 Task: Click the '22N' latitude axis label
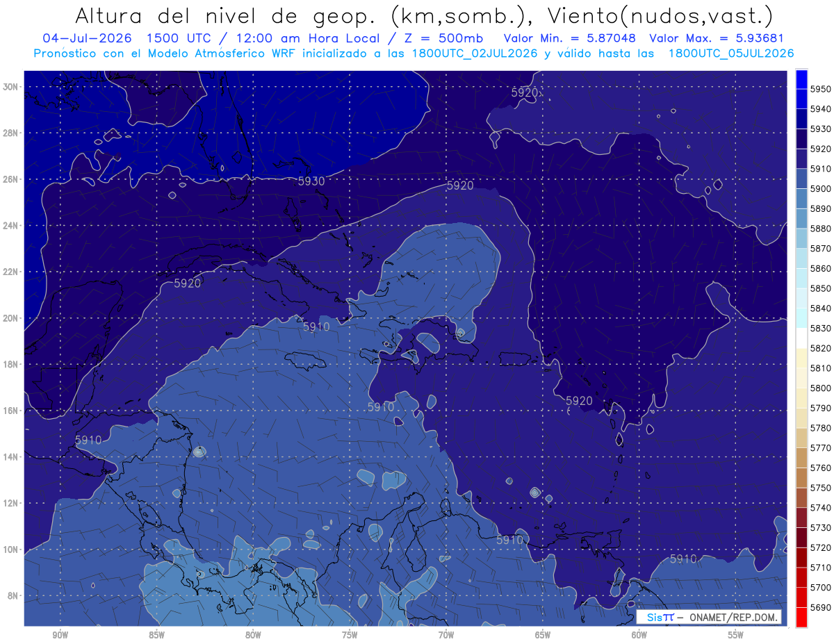pyautogui.click(x=12, y=272)
